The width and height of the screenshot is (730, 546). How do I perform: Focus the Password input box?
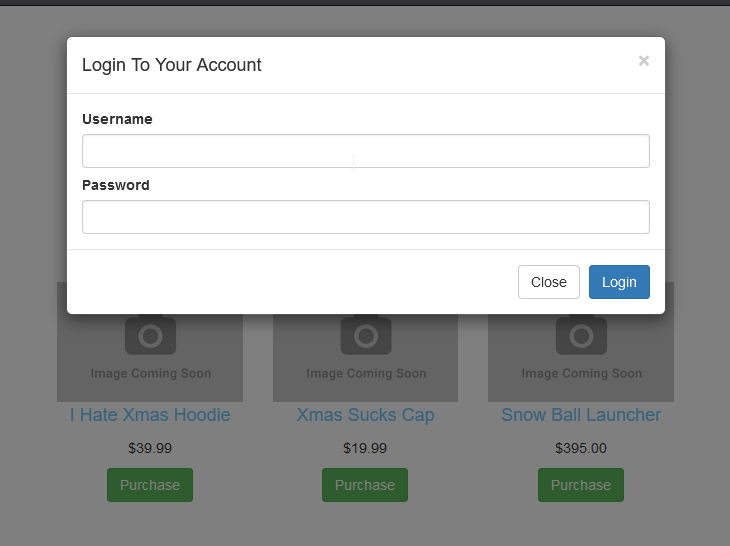click(x=365, y=217)
